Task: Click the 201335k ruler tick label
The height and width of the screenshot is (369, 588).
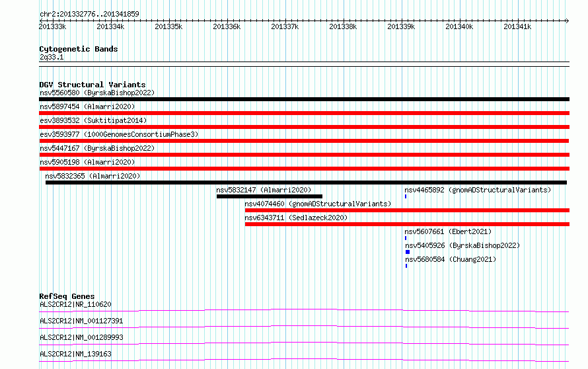Action: [168, 26]
